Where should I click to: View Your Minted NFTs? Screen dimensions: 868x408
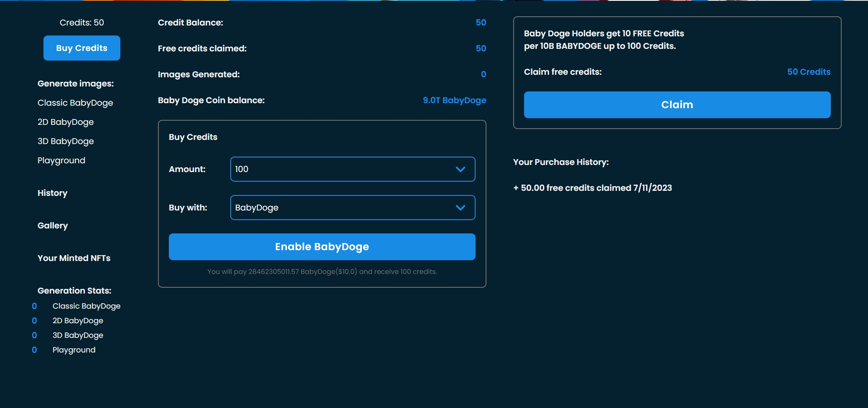tap(74, 258)
